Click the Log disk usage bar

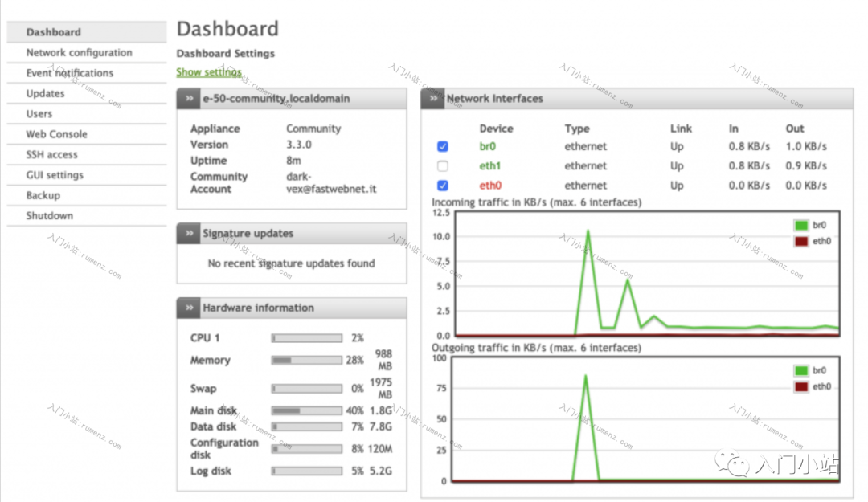(307, 471)
